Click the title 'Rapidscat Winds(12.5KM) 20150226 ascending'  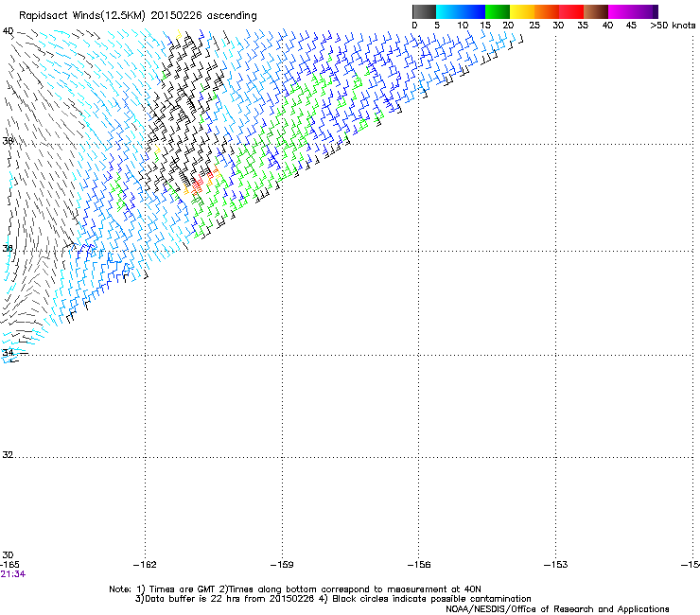click(138, 16)
